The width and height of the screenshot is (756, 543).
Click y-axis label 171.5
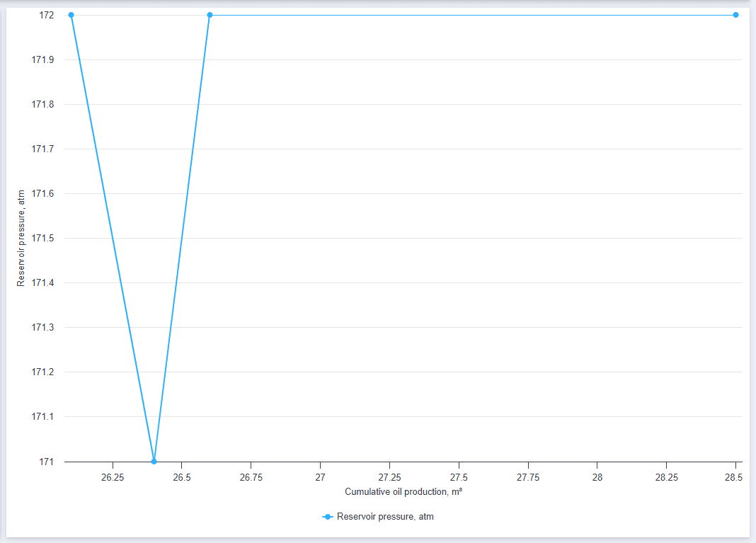point(43,238)
